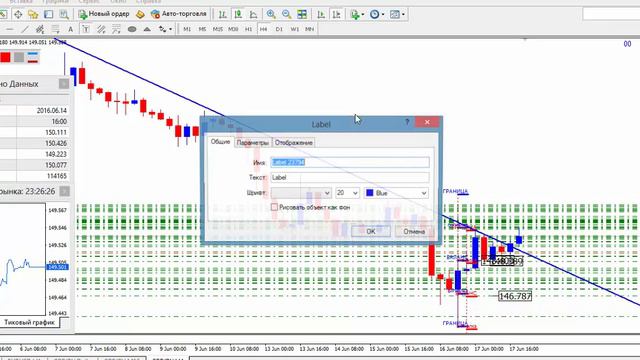640x360 pixels.
Task: Open the periods clock icon
Action: coord(374,14)
